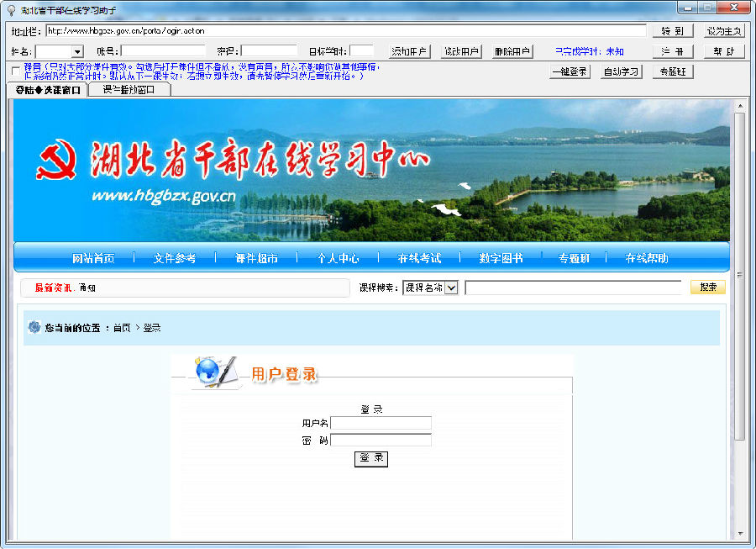Click the vertical scrollbar thumb
Screen dimensions: 756x549
pyautogui.click(x=740, y=276)
